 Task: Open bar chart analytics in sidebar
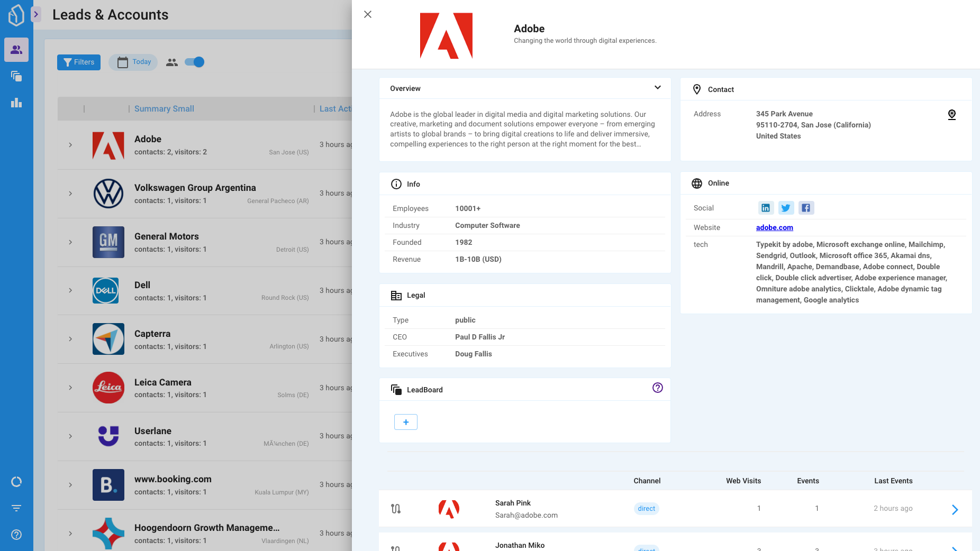tap(16, 103)
